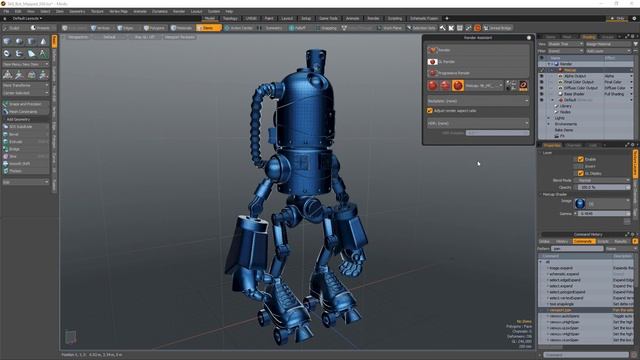Viewport: 640px width, 360px height.
Task: Click the Progressive Render icon
Action: [432, 73]
